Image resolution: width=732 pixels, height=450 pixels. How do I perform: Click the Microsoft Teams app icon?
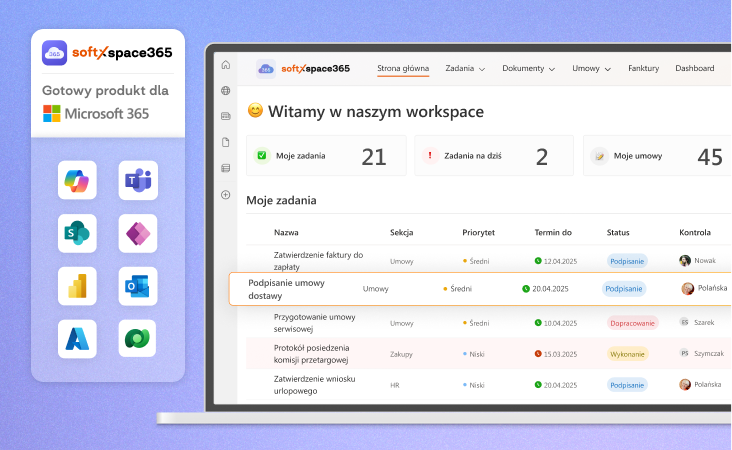137,180
